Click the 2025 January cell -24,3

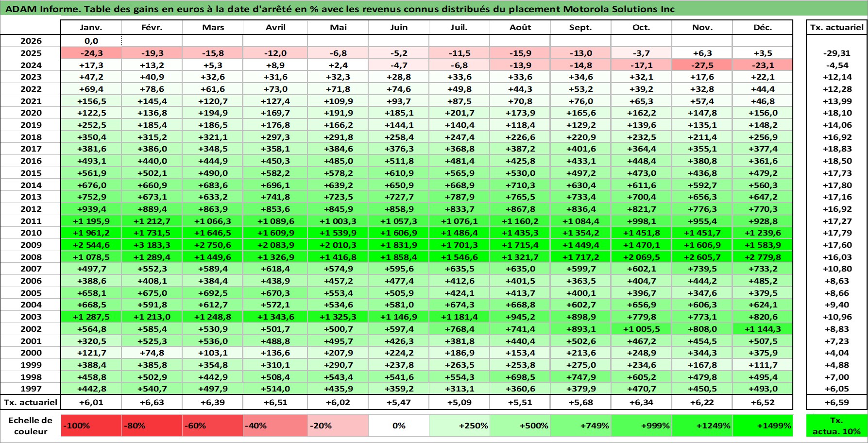click(x=91, y=53)
